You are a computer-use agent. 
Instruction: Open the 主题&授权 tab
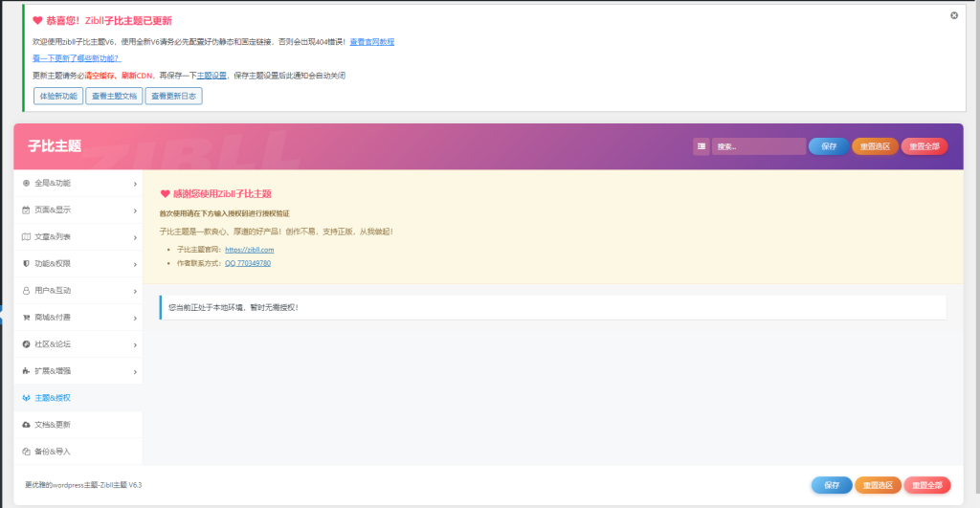[x=53, y=397]
